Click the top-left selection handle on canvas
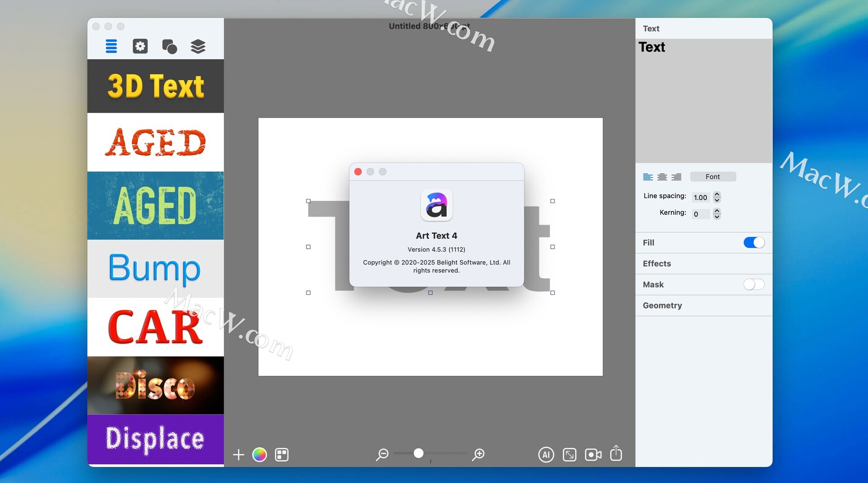Viewport: 868px width, 483px height. coord(308,201)
